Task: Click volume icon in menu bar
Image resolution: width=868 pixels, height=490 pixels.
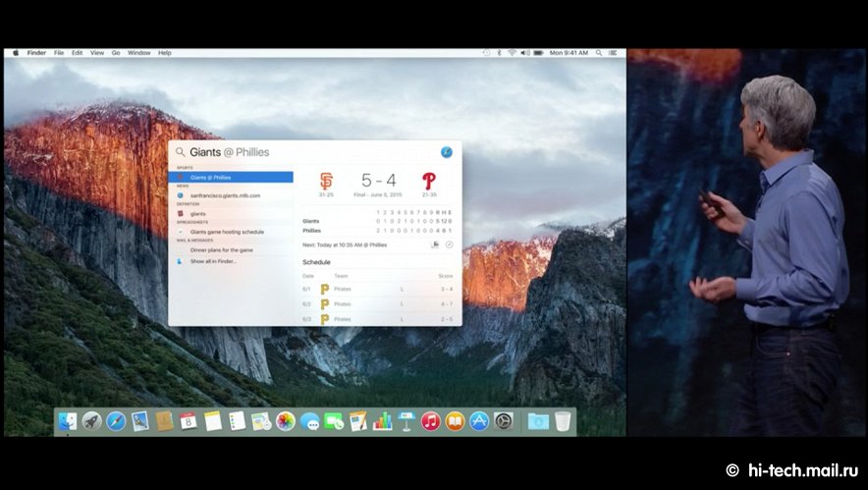Action: [x=524, y=53]
